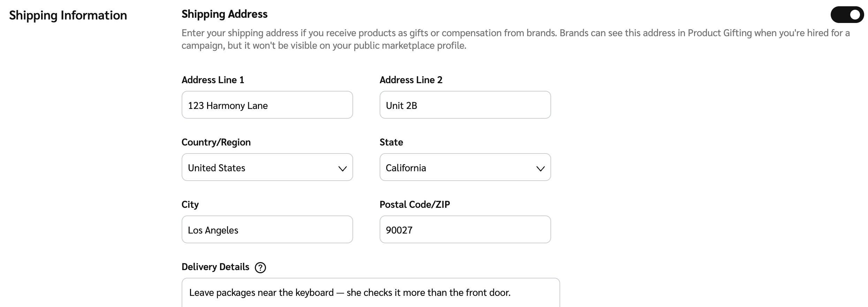
Task: Click the Country/Region label
Action: click(216, 142)
